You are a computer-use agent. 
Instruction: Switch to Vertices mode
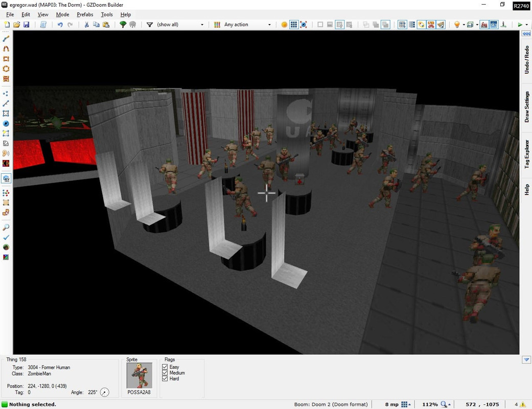pyautogui.click(x=6, y=94)
